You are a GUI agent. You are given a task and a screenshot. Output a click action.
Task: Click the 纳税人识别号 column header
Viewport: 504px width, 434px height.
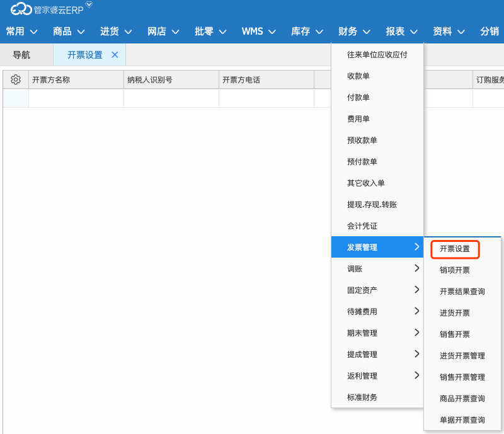pos(171,79)
